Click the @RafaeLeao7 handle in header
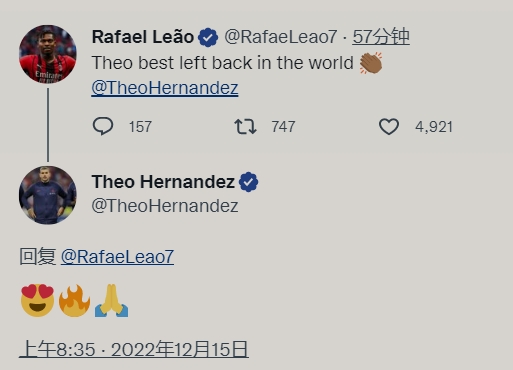 [281, 37]
